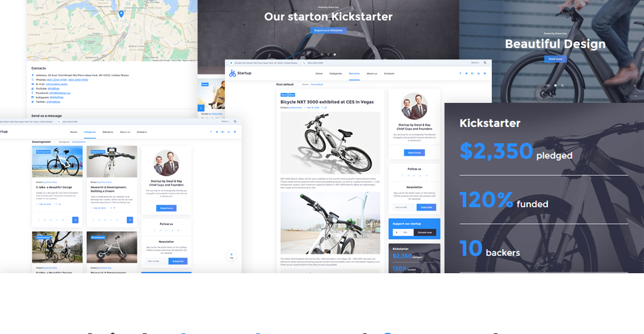Click Read more under Beautiful Design

click(555, 59)
